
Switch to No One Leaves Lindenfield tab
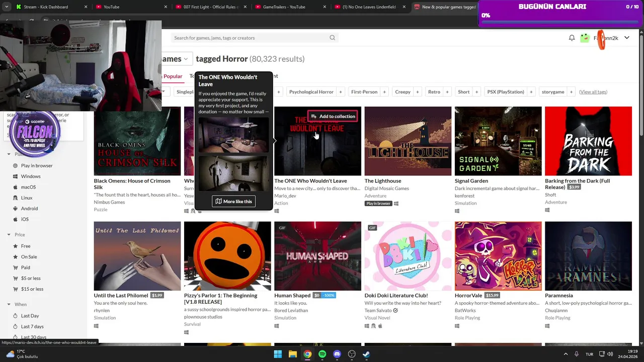[x=369, y=7]
